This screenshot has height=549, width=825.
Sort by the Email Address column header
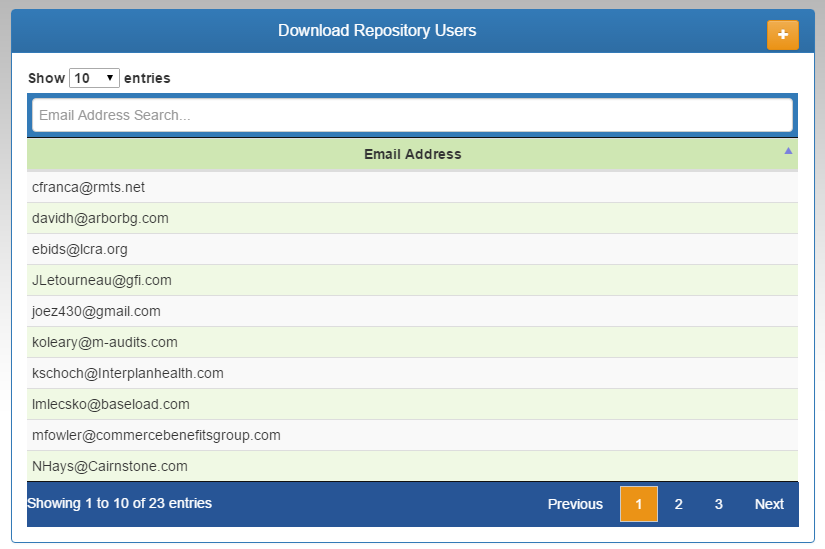412,154
